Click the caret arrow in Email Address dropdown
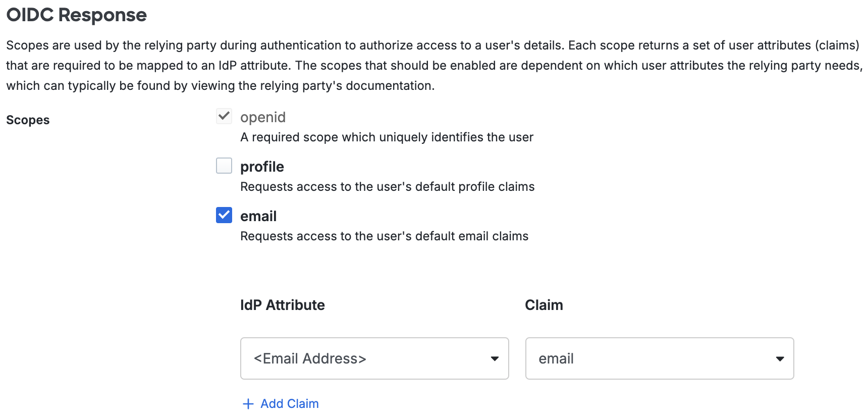The height and width of the screenshot is (416, 868). pyautogui.click(x=495, y=359)
